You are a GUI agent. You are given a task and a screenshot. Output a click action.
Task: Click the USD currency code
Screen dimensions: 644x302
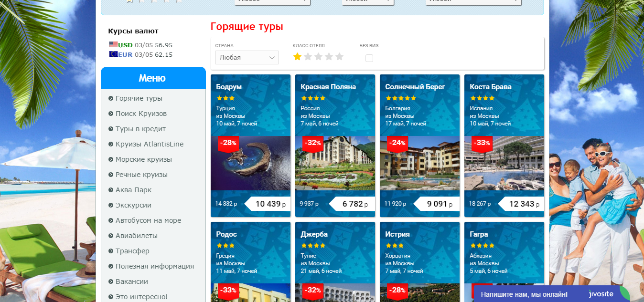point(126,45)
